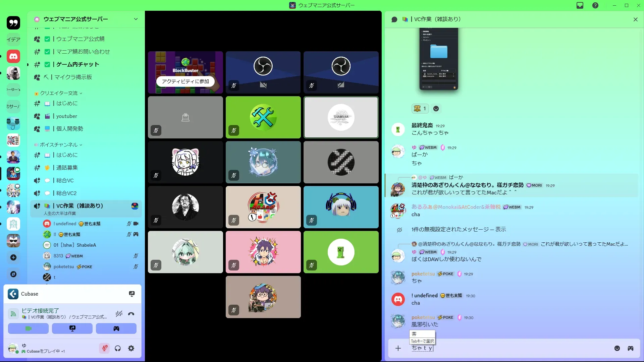Toggle noise suppression icon in voice panel
Viewport: 644px width, 362px height.
click(x=119, y=314)
